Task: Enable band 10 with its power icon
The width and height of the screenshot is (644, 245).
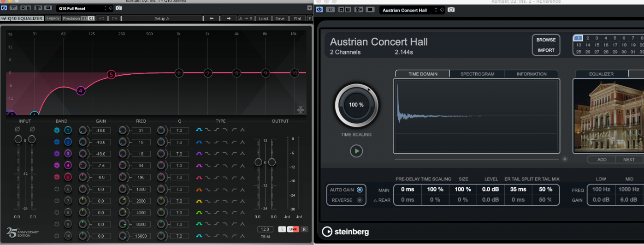Action: pos(57,236)
